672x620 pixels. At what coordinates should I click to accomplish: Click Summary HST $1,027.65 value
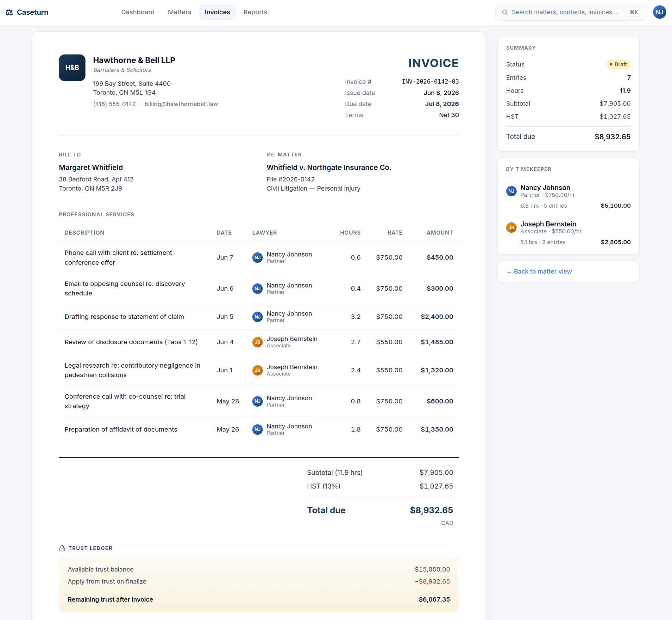615,117
